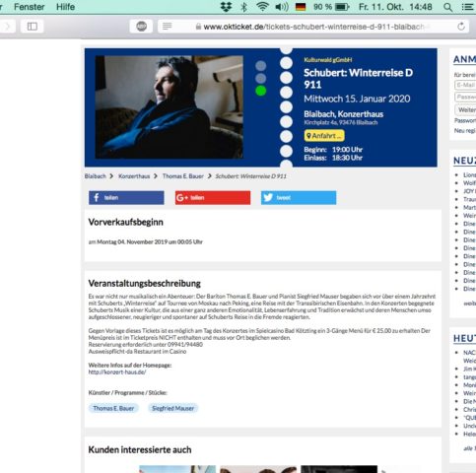The image size is (476, 473).
Task: Open the Adblock extension icon
Action: [x=141, y=27]
